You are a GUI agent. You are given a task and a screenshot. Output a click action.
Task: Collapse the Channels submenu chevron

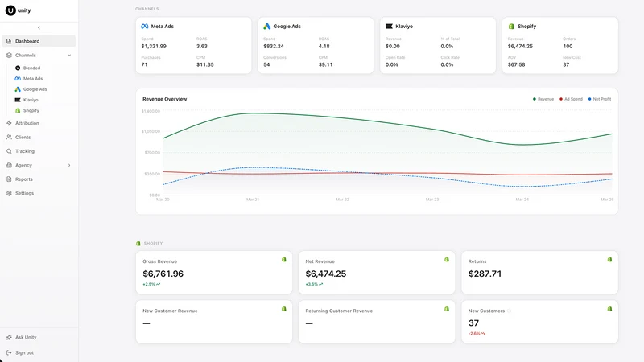(x=69, y=55)
